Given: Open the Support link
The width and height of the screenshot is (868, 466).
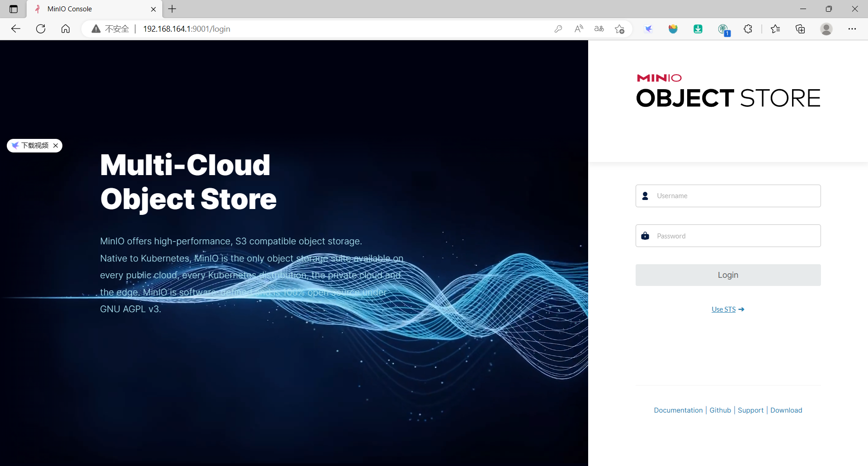Looking at the screenshot, I should click(750, 410).
